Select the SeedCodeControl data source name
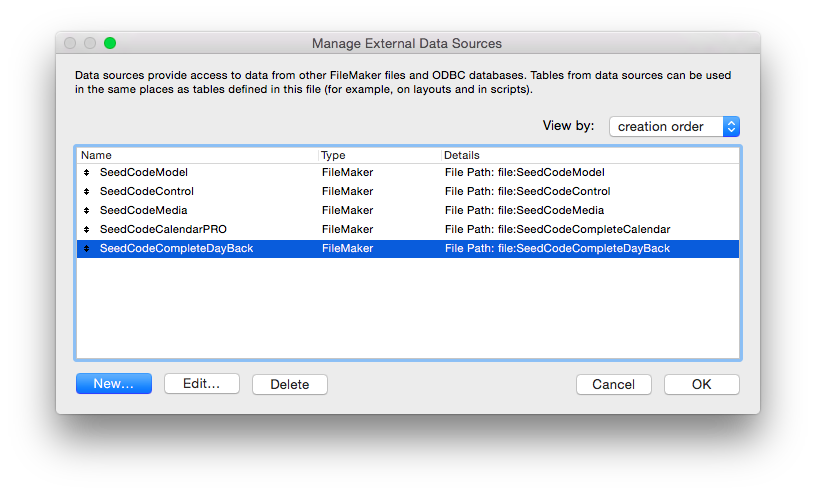Image resolution: width=816 pixels, height=494 pixels. click(x=147, y=191)
